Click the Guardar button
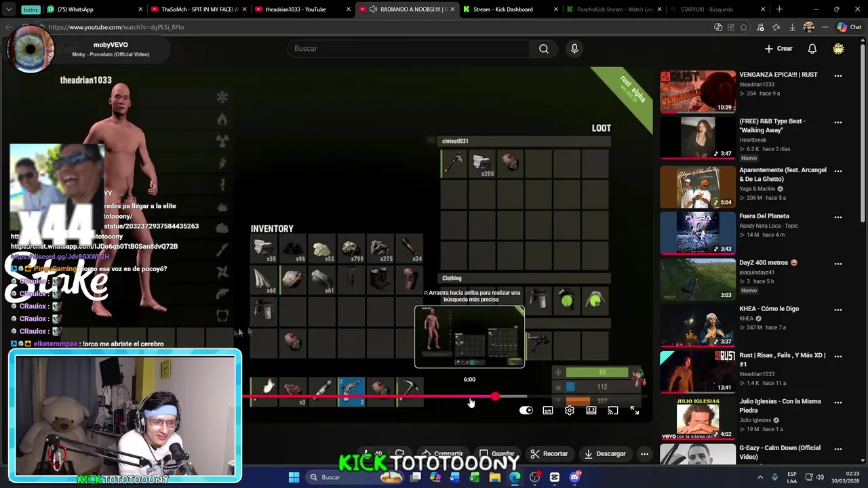The image size is (868, 488). [497, 453]
